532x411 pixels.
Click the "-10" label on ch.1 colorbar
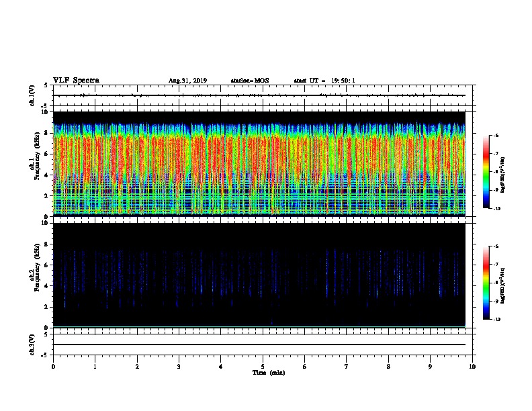coord(496,209)
